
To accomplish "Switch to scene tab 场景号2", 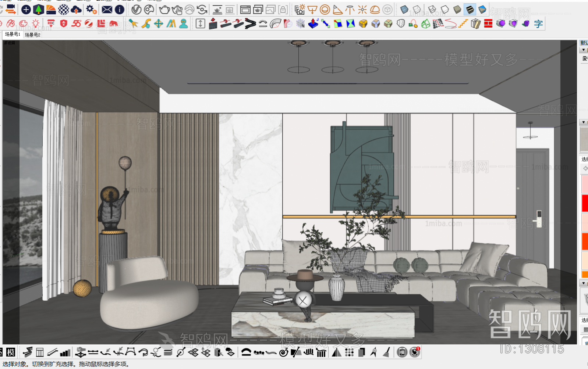I will tap(32, 35).
